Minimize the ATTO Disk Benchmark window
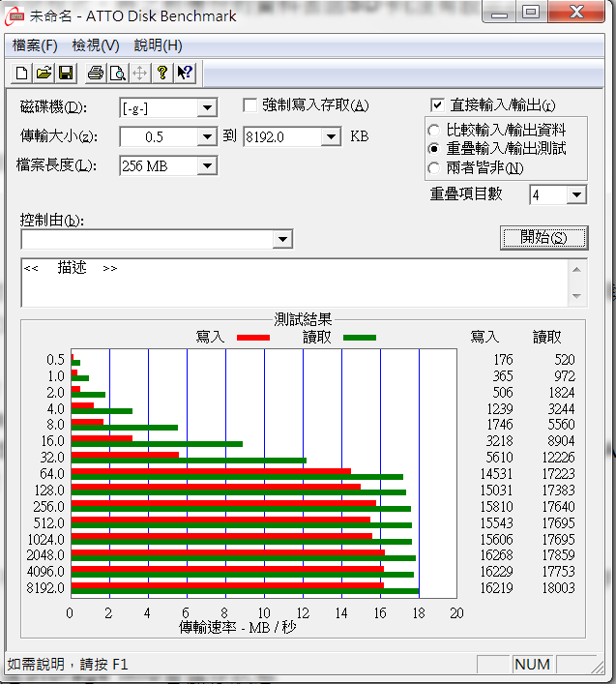The height and width of the screenshot is (684, 616). pyautogui.click(x=499, y=12)
